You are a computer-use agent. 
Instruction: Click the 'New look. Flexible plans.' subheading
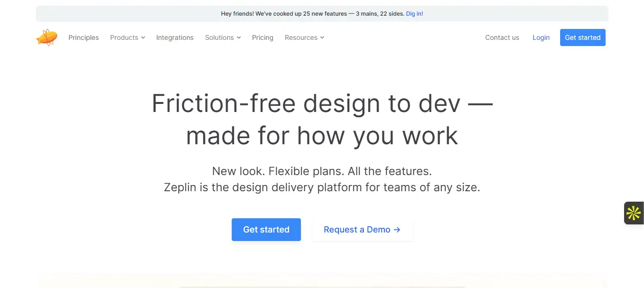point(322,171)
